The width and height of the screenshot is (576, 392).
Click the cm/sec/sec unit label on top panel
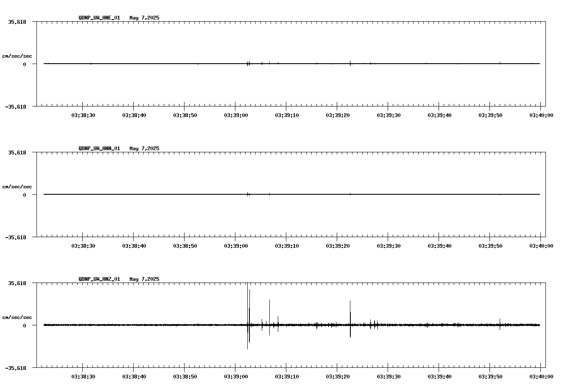pos(17,56)
